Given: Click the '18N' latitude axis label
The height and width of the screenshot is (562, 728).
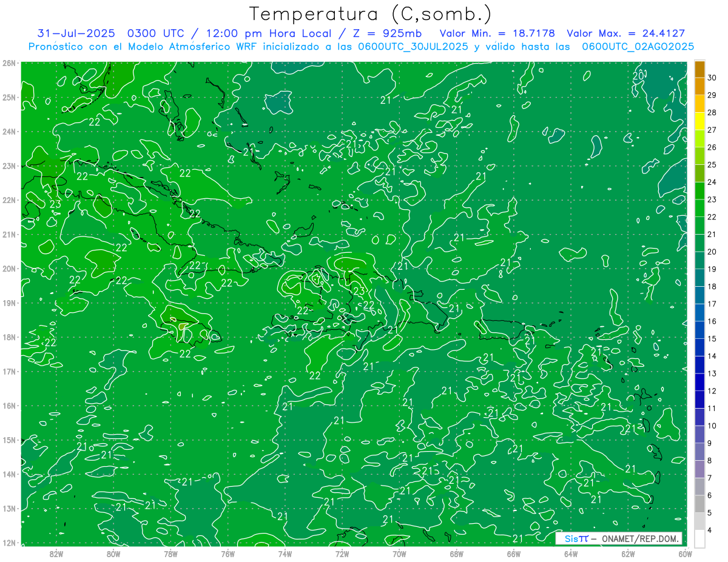Looking at the screenshot, I should coord(9,337).
